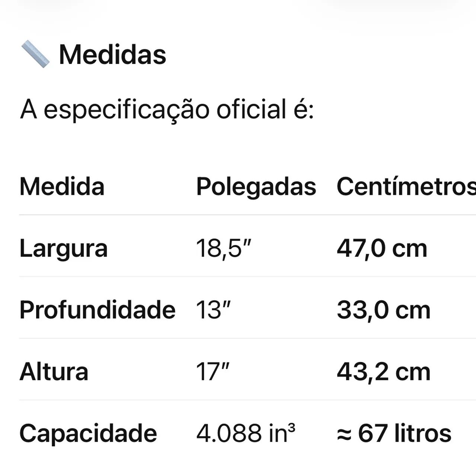Screen dimensions: 476x476
Task: Click the 17″ height value
Action: point(213,372)
